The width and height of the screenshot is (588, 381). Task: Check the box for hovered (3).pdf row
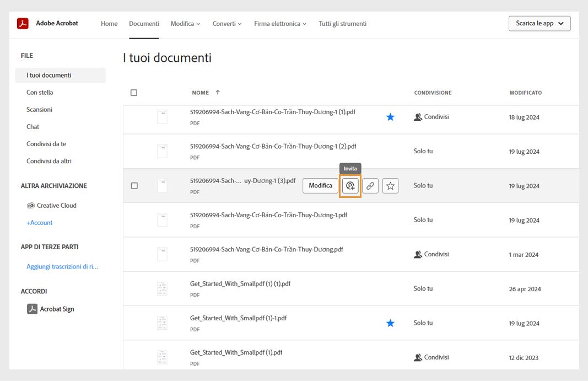[x=134, y=186]
